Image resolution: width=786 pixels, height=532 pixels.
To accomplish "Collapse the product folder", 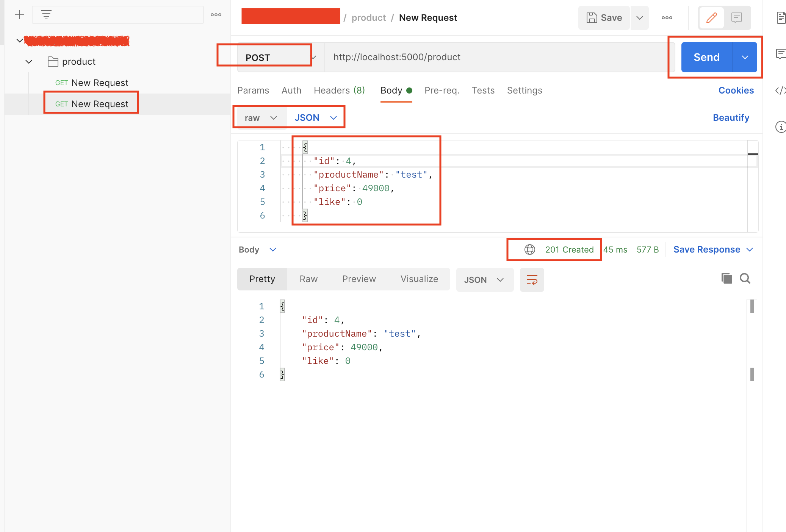I will (x=29, y=62).
